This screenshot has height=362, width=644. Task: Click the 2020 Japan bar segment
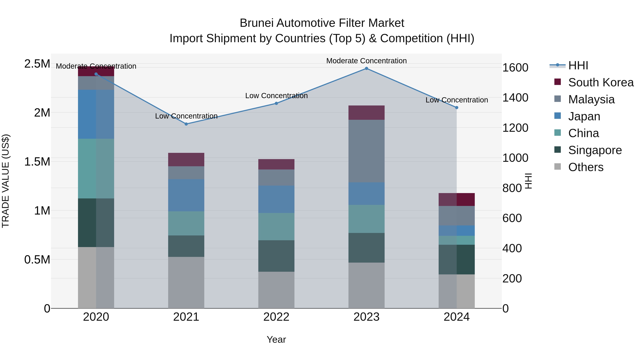[x=96, y=114]
